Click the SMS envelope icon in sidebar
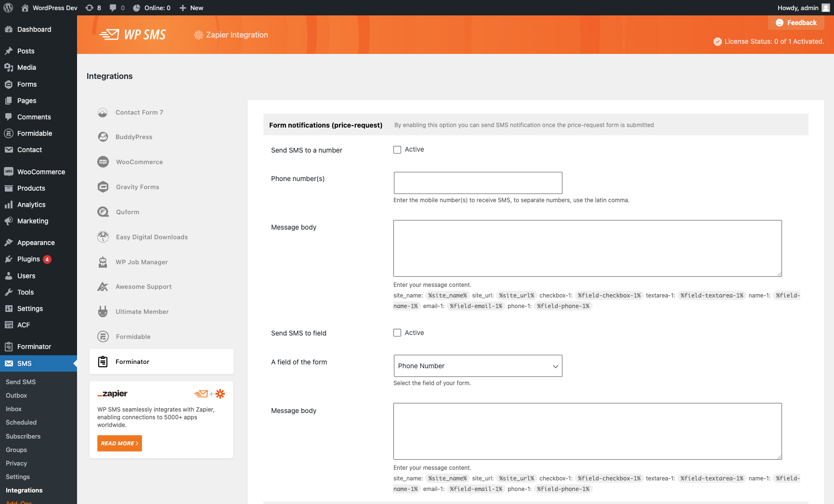Viewport: 834px width, 504px height. coord(9,363)
